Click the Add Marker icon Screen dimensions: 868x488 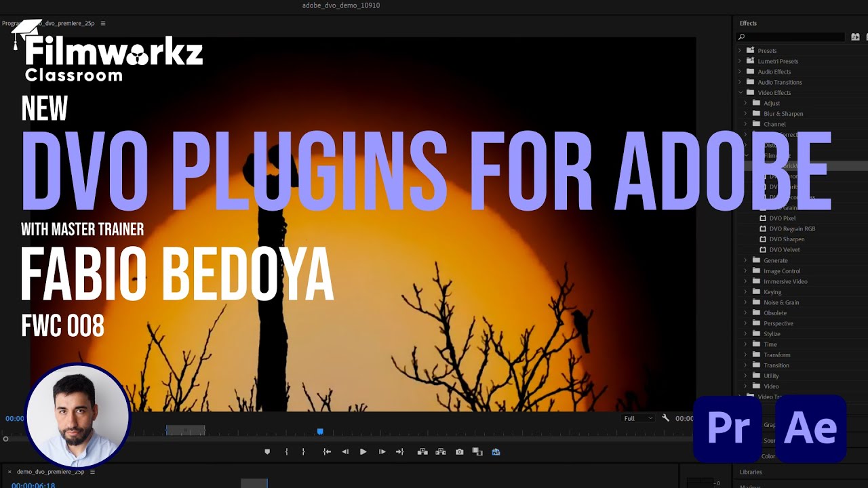click(267, 452)
